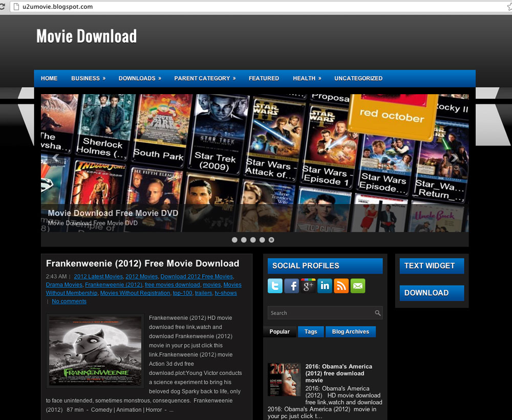Go to previous slide with left arrow
This screenshot has width=512, height=420.
coord(55,158)
